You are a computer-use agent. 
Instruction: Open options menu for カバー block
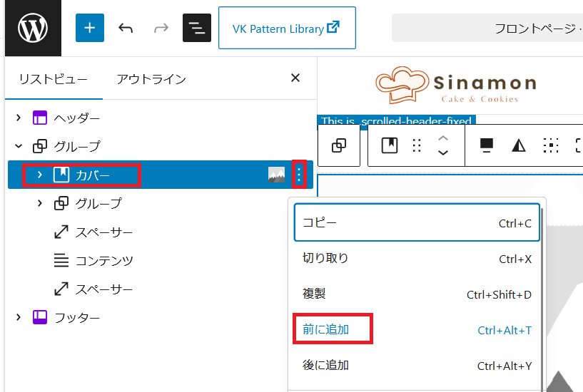pyautogui.click(x=299, y=175)
